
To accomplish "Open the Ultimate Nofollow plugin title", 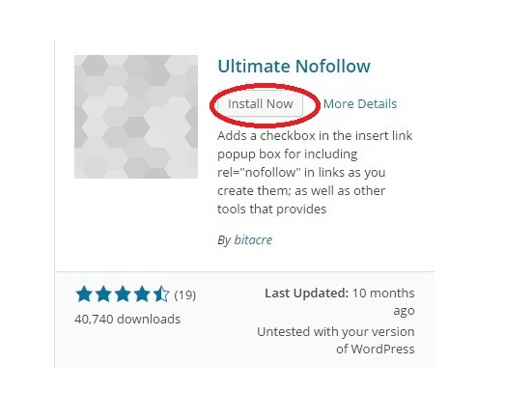I will click(x=294, y=66).
